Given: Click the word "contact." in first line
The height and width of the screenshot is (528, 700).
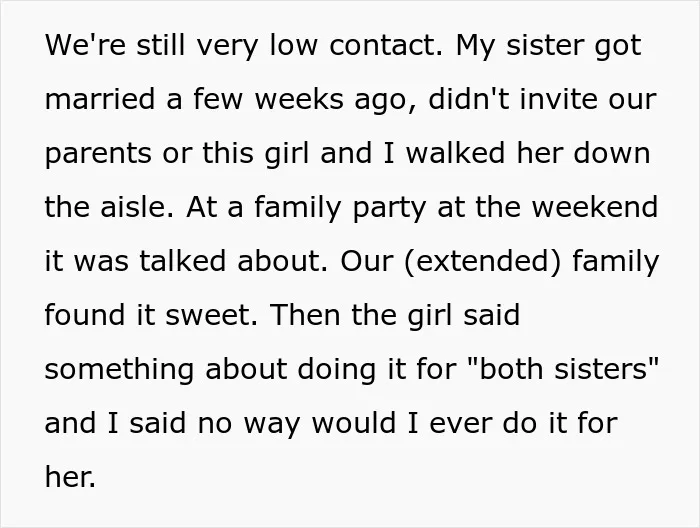Looking at the screenshot, I should click(x=386, y=45).
